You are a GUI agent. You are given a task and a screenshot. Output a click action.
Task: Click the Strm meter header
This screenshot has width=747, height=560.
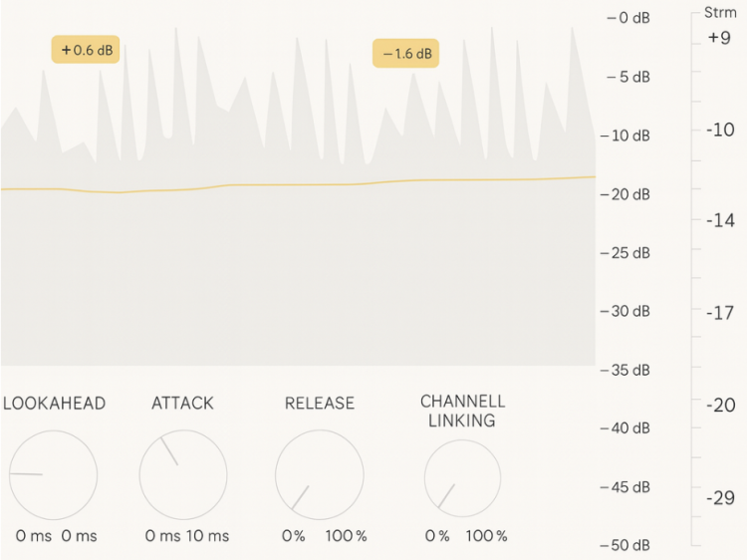click(x=720, y=13)
